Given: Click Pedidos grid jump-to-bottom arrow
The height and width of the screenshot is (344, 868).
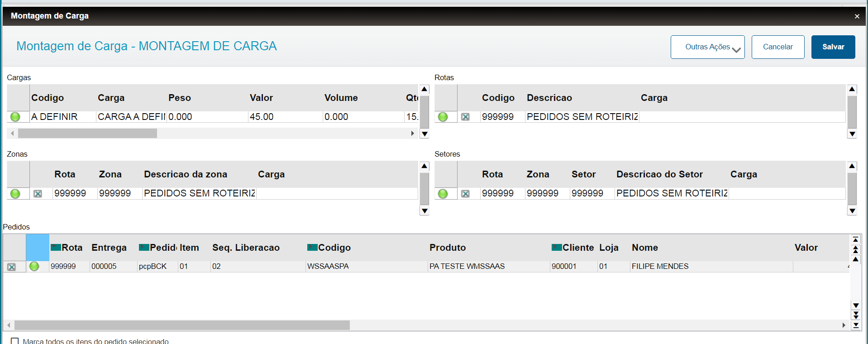Looking at the screenshot, I should tap(855, 325).
